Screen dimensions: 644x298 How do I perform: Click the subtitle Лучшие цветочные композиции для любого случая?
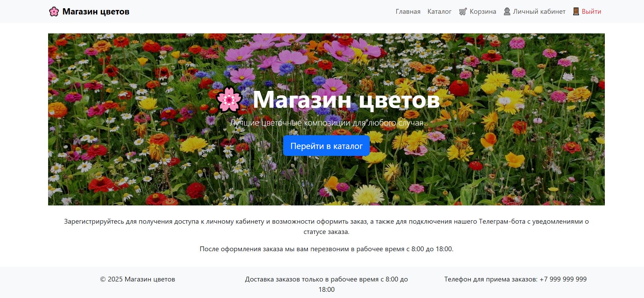(x=326, y=123)
